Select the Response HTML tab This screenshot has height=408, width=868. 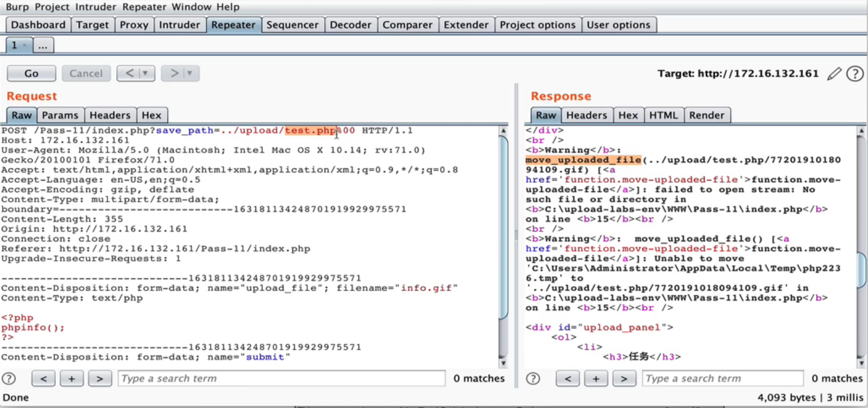pos(663,115)
